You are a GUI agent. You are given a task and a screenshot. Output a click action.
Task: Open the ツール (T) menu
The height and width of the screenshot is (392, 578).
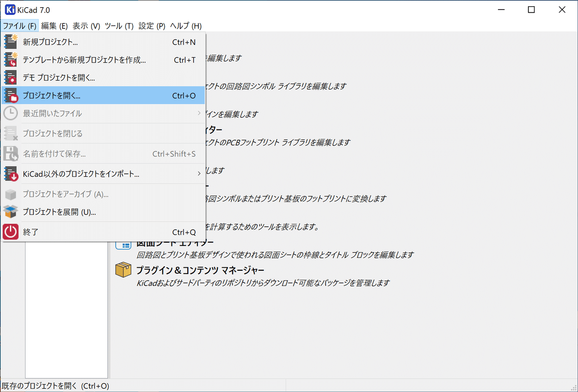(x=119, y=26)
